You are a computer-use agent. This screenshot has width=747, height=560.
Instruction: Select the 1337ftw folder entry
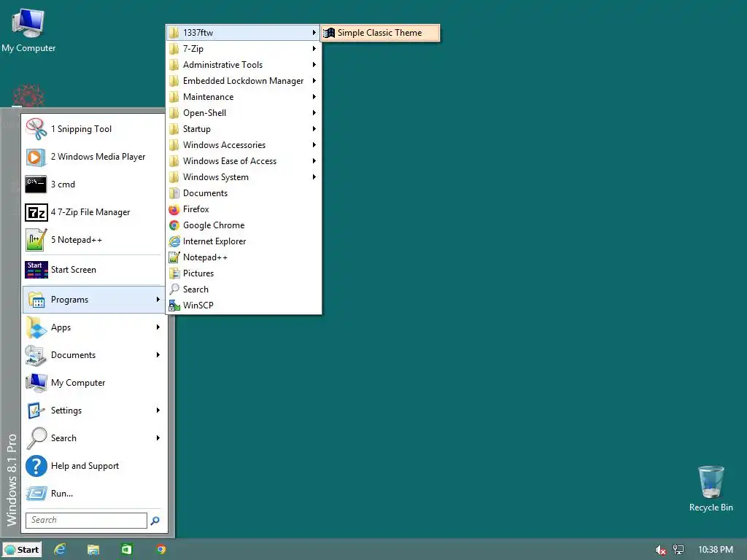pos(242,33)
